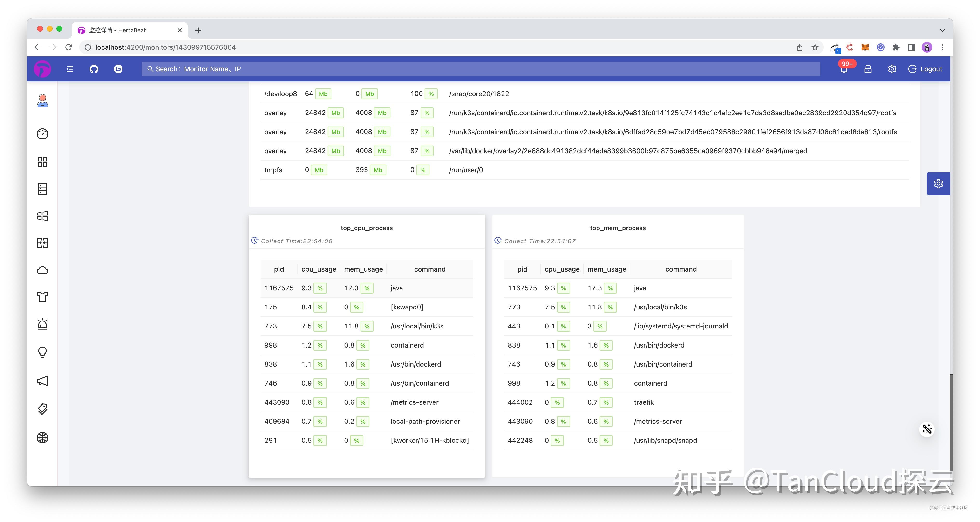Screen dimensions: 980x522
Task: Click the light bulb icon in the sidebar
Action: 42,352
